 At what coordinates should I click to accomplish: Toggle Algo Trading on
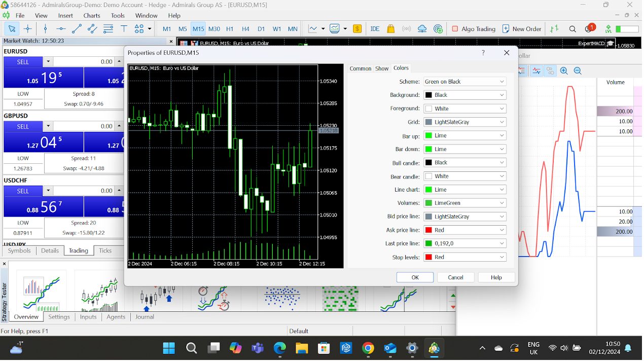[x=473, y=29]
